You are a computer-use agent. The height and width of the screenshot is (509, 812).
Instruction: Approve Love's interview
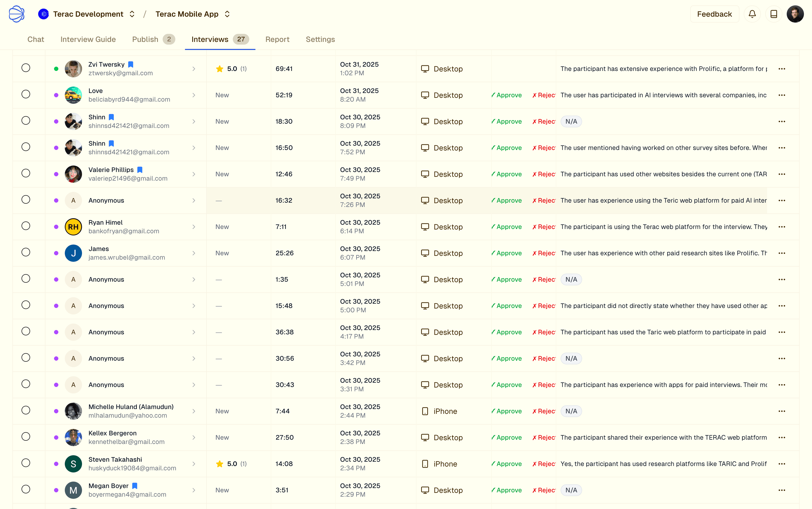point(507,95)
